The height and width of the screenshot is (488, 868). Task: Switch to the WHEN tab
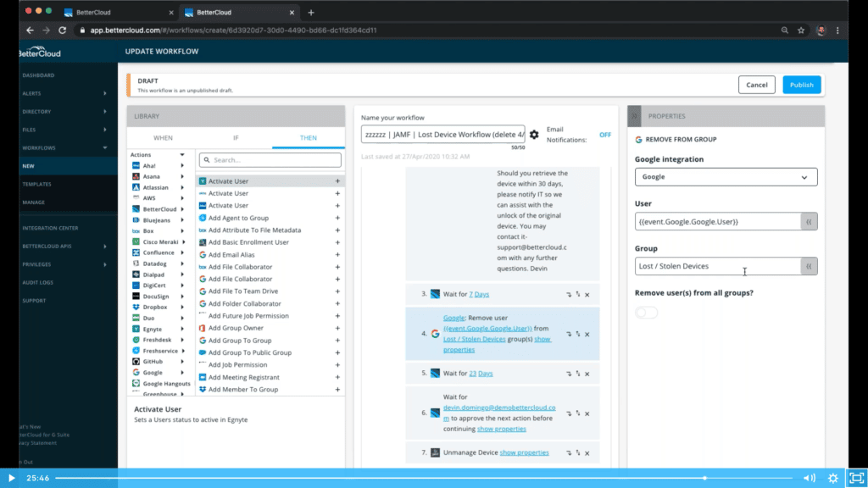(x=163, y=138)
